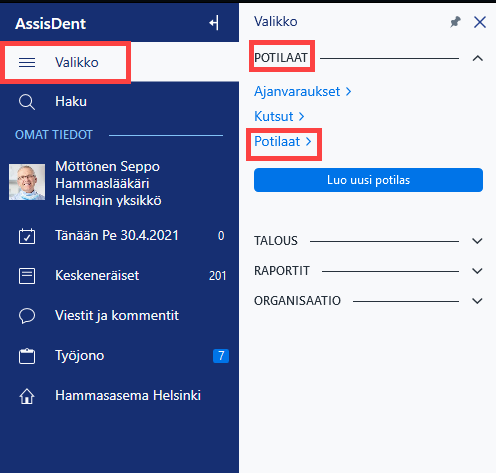
Task: Open the hamburger Valikko menu icon
Action: pos(27,62)
